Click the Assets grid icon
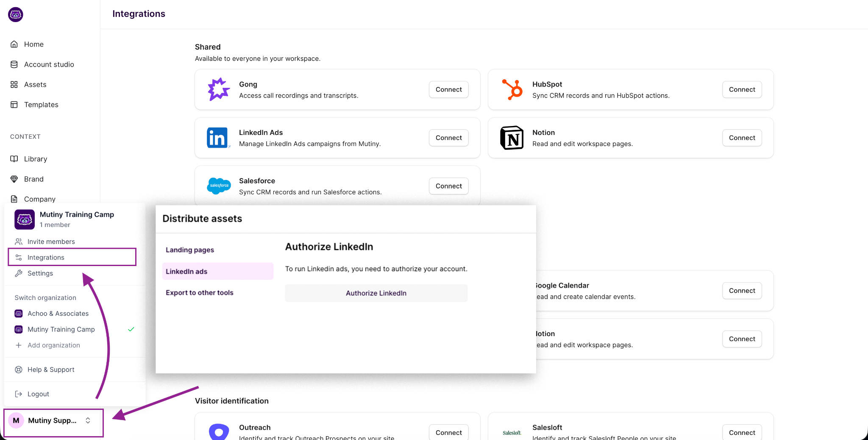Viewport: 868px width, 440px height. pos(14,84)
